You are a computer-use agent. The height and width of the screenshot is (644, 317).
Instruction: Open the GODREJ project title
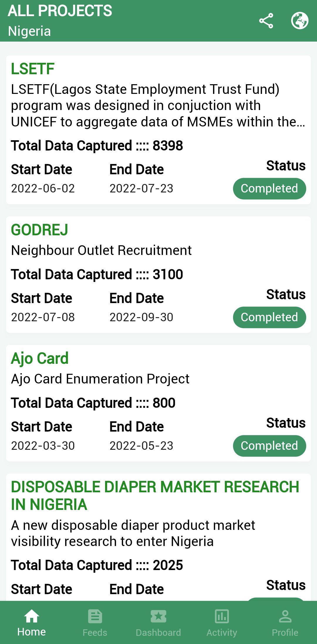[39, 230]
